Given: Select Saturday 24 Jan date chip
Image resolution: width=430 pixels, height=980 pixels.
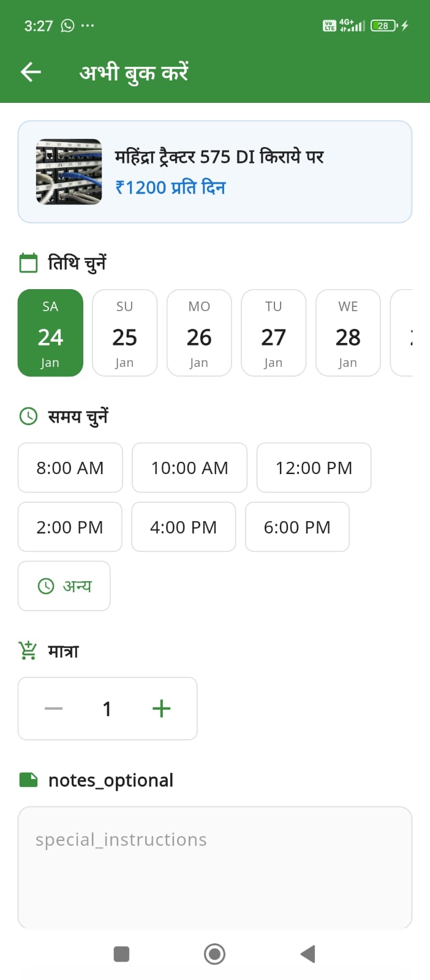Looking at the screenshot, I should click(50, 333).
